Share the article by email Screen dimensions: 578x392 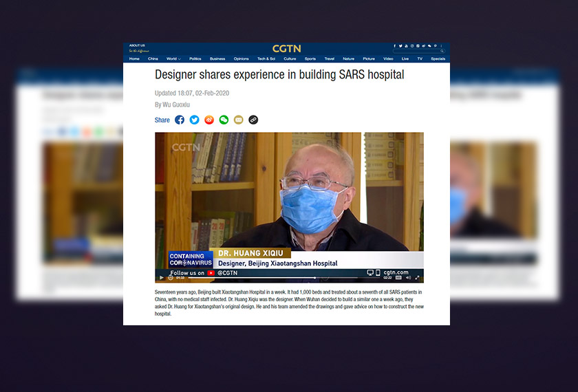(x=239, y=120)
